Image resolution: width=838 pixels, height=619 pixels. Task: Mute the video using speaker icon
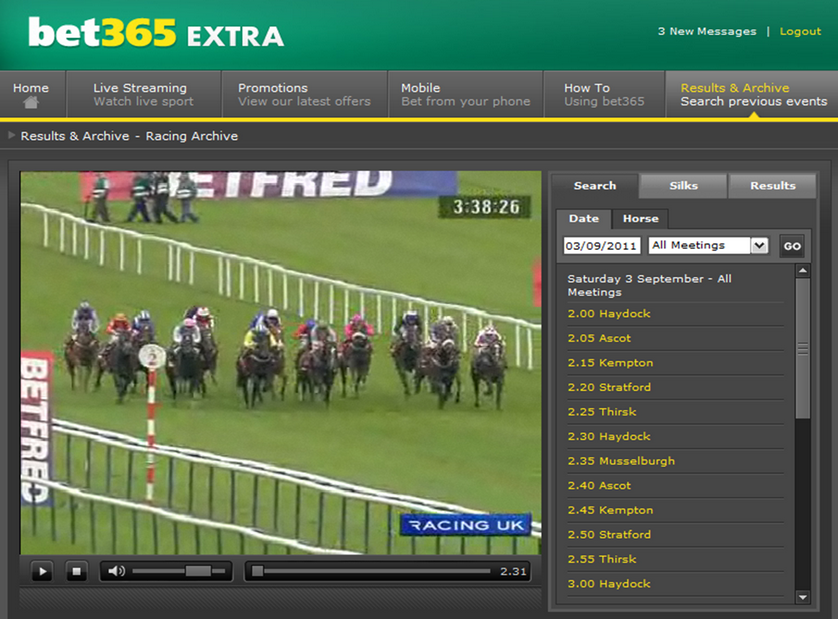pos(116,571)
